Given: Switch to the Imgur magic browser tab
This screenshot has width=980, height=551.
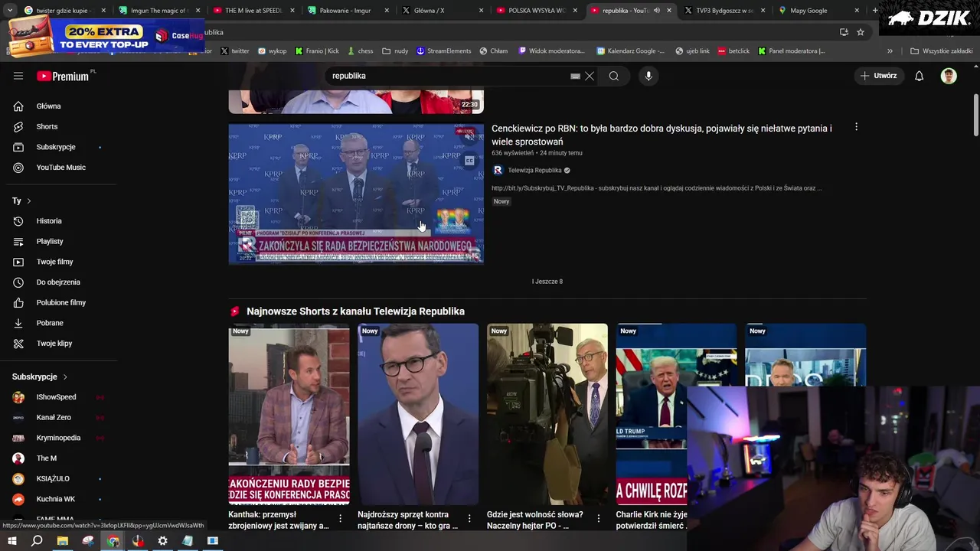Looking at the screenshot, I should coord(159,11).
